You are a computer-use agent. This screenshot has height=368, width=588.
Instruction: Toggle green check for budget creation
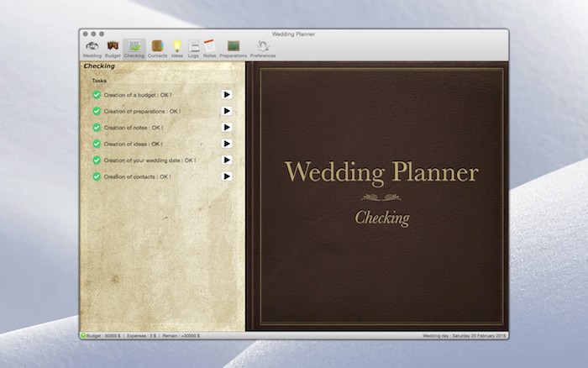tap(97, 95)
